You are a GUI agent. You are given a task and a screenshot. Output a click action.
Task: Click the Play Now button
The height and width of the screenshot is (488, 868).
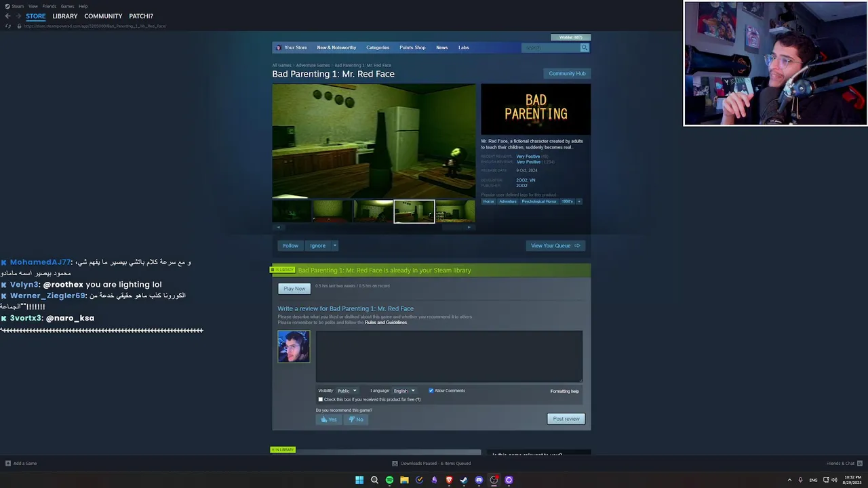294,289
